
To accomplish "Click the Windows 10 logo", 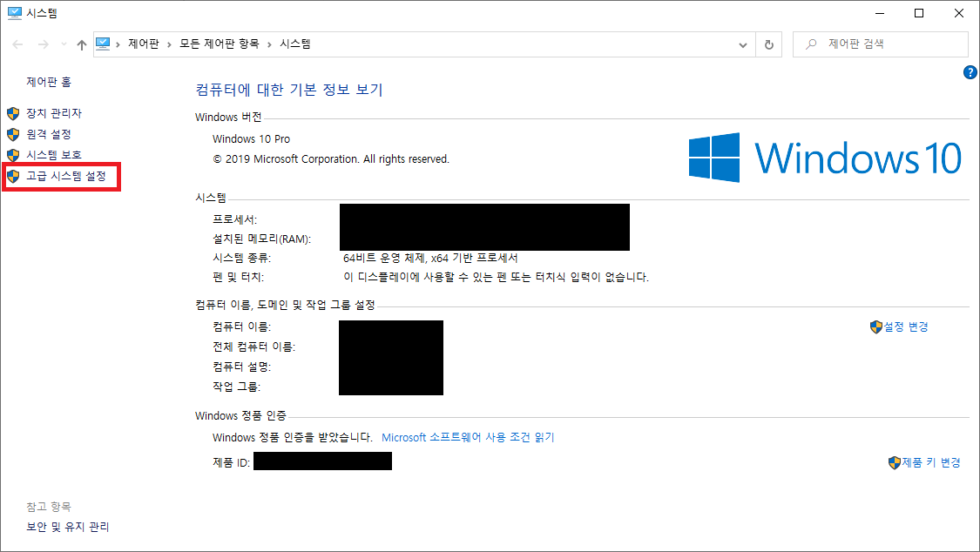I will tap(825, 158).
